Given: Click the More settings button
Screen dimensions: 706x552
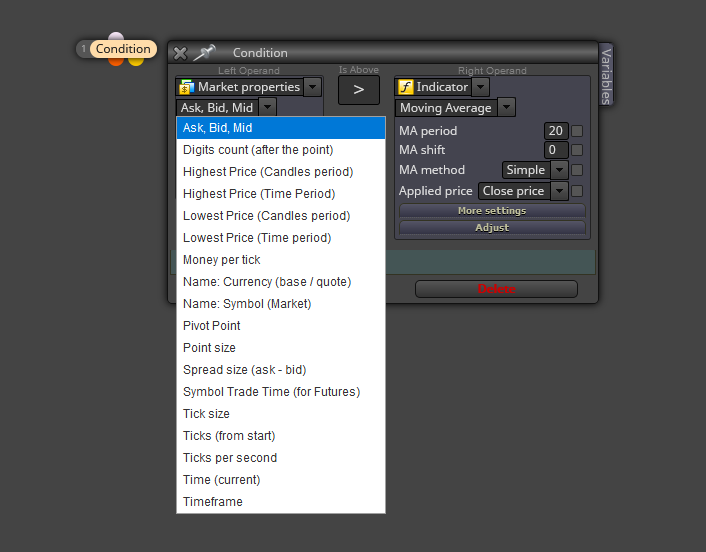Looking at the screenshot, I should coord(492,211).
